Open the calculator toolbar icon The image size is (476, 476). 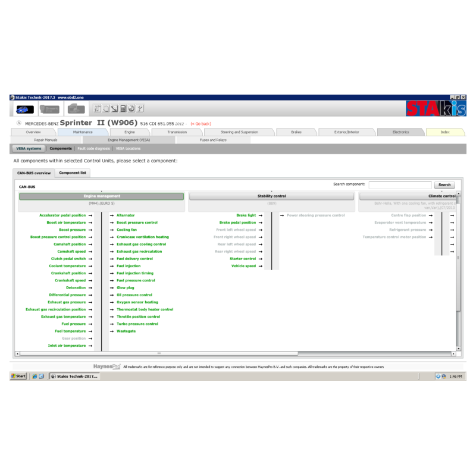click(123, 108)
